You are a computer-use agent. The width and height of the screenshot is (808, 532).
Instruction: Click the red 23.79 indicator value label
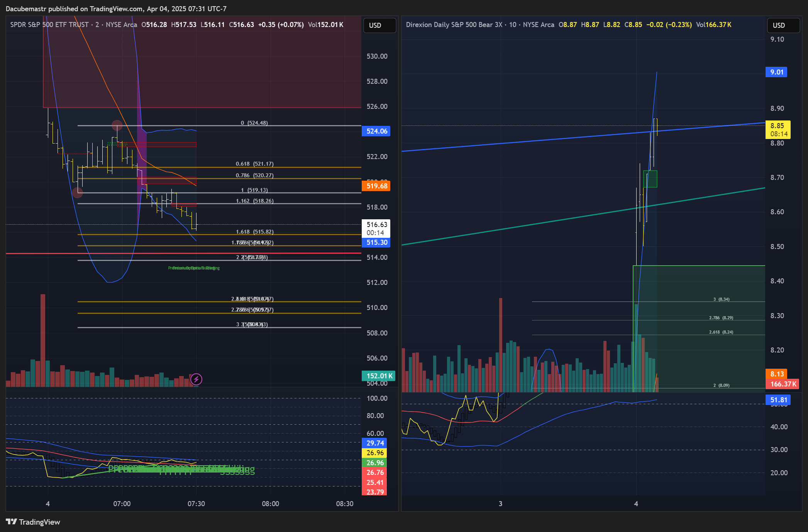(x=374, y=492)
